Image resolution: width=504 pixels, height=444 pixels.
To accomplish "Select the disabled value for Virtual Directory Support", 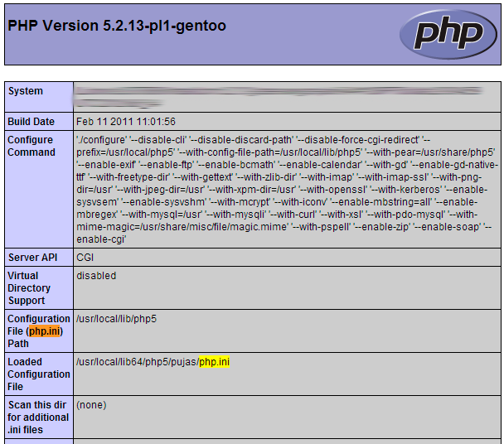I will (x=96, y=276).
